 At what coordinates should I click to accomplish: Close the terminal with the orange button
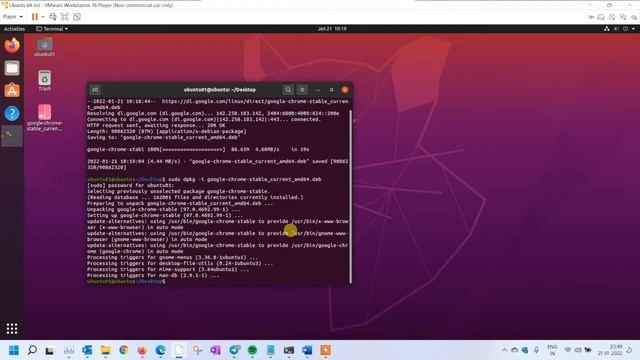click(x=345, y=90)
